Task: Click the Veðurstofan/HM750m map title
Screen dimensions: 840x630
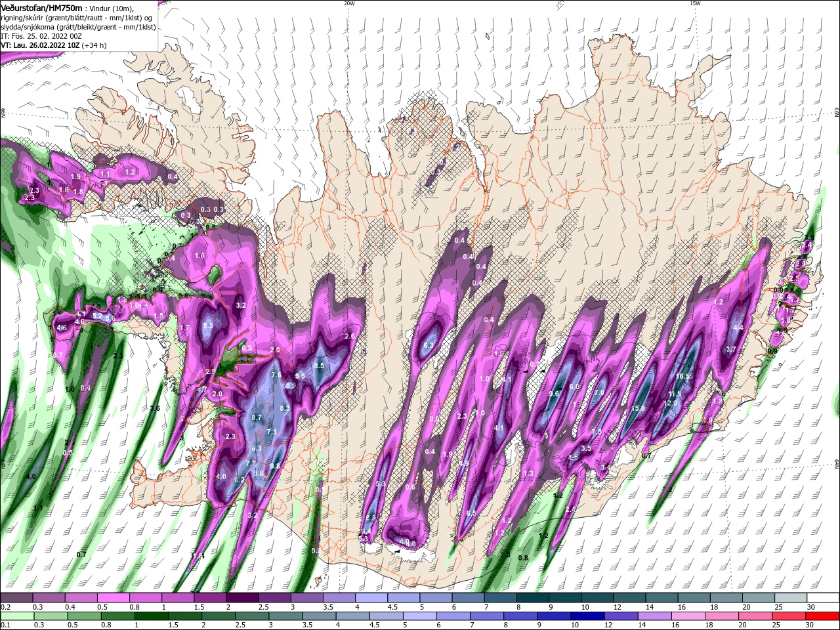Action: pos(41,8)
